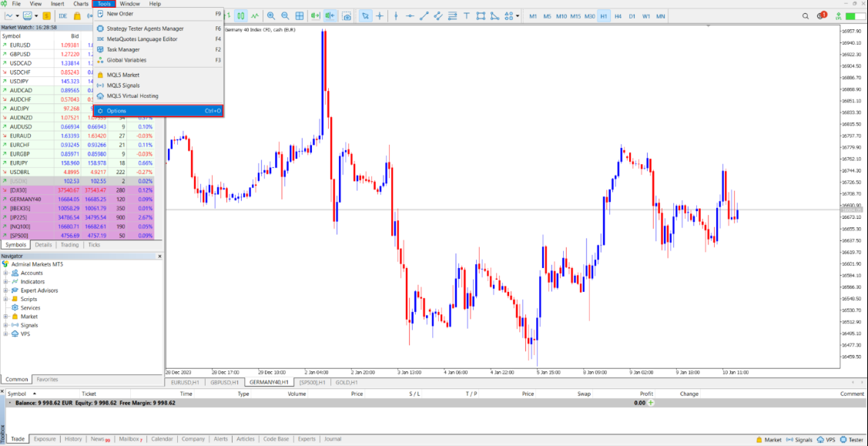Select the rectangle shape tool

[x=481, y=16]
